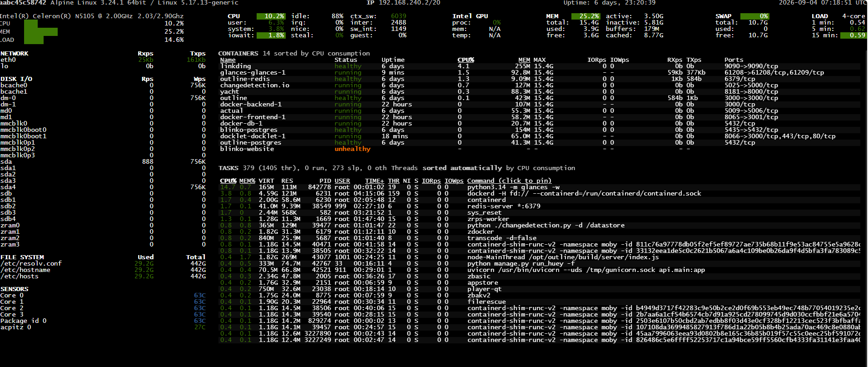Select the bcache0 disk entry

click(x=14, y=85)
